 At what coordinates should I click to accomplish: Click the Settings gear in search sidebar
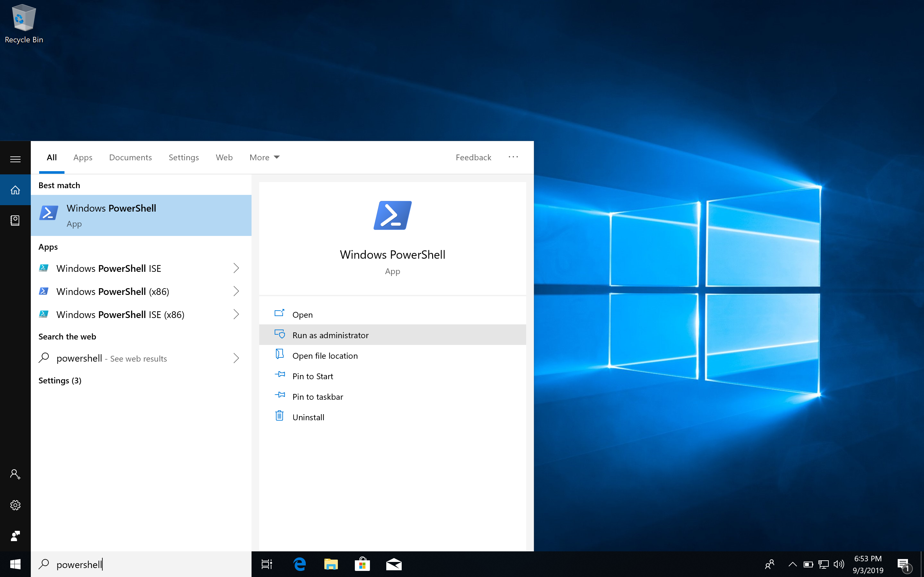click(15, 505)
